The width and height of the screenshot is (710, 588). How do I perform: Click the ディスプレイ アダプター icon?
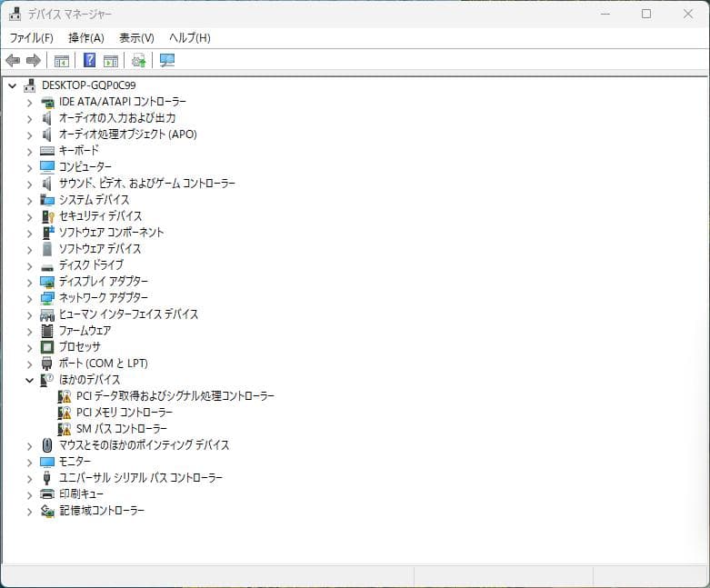pyautogui.click(x=47, y=282)
